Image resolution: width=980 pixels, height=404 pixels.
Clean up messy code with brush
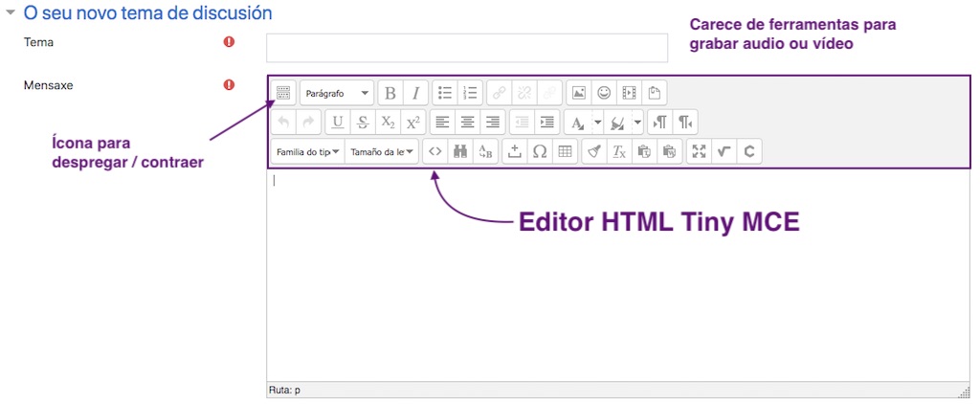click(594, 151)
